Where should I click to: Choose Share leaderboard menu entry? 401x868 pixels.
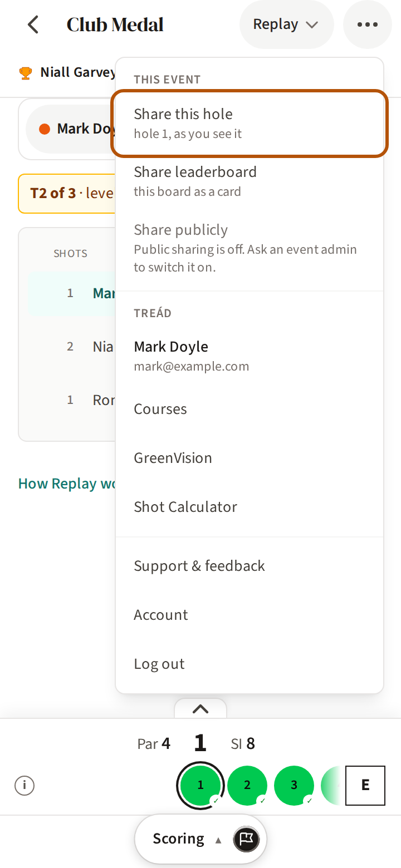click(250, 181)
